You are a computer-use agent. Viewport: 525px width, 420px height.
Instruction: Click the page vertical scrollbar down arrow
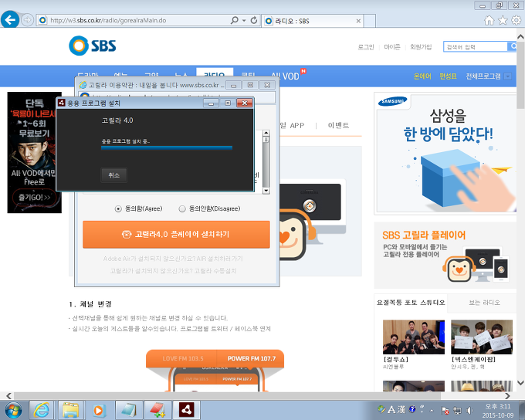click(520, 383)
